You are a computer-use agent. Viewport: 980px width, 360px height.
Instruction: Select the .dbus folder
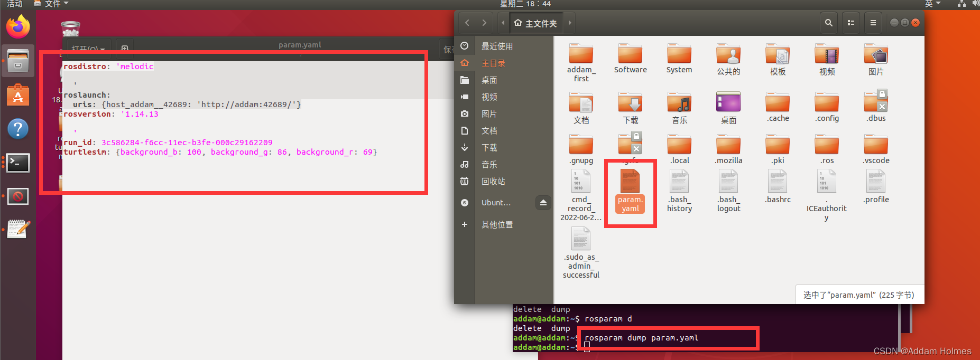[x=876, y=106]
